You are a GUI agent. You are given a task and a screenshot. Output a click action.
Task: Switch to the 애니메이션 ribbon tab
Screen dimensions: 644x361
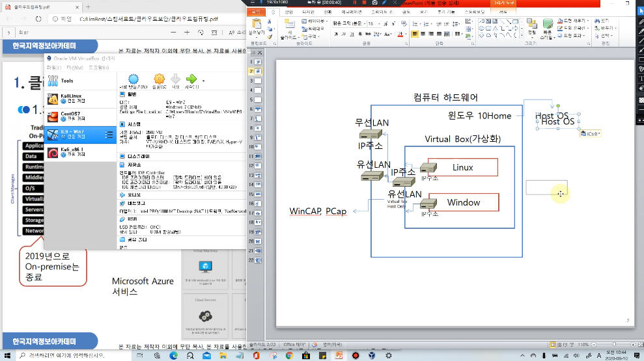(x=352, y=12)
